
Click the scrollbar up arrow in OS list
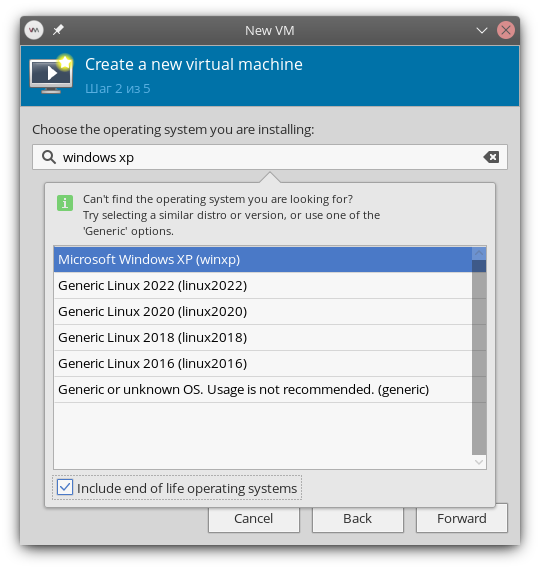click(x=479, y=253)
